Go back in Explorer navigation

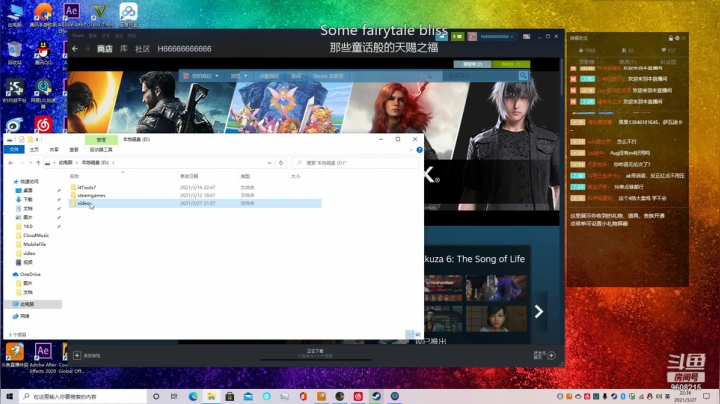[11, 163]
